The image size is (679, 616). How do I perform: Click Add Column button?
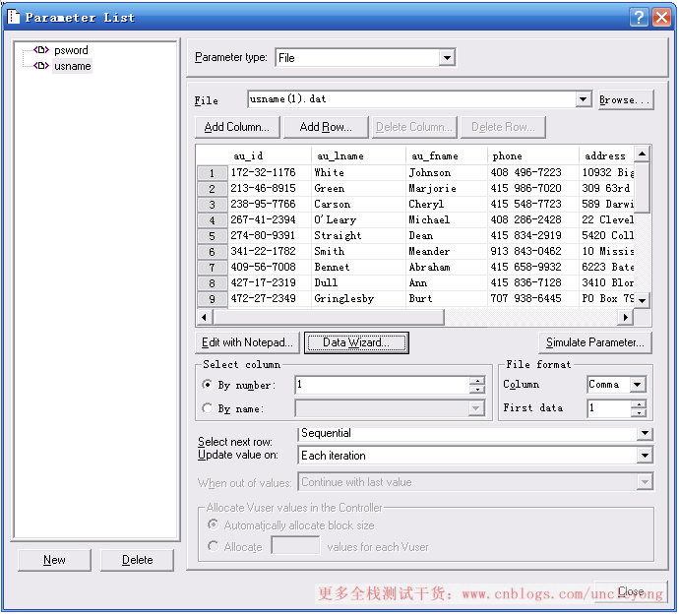pos(237,127)
